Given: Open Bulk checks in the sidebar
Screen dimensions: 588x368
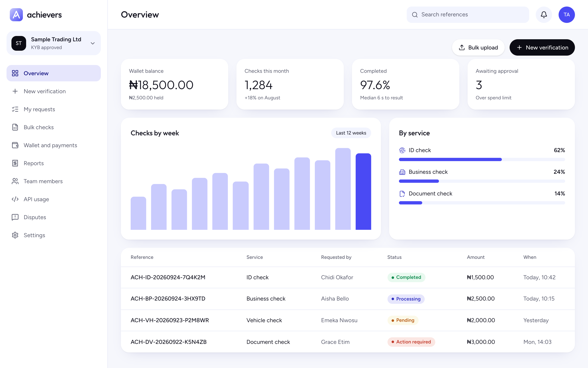Looking at the screenshot, I should click(x=54, y=127).
